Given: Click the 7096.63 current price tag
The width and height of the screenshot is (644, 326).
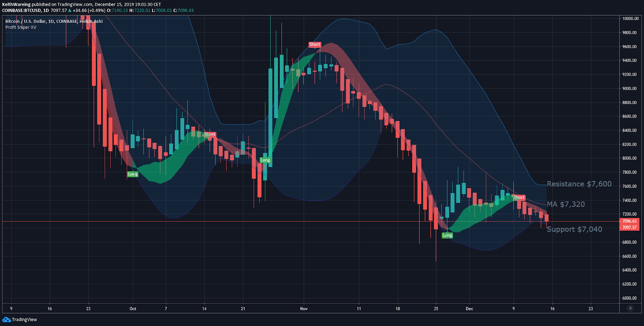Looking at the screenshot, I should click(x=630, y=221).
